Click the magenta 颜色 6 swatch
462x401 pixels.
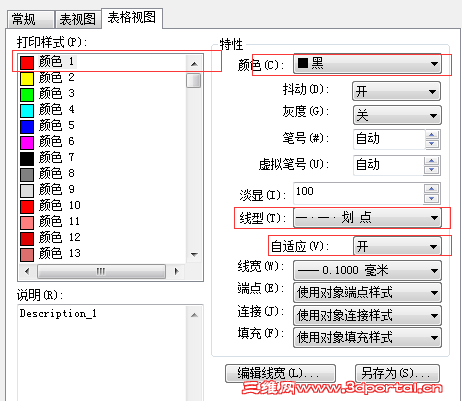click(27, 142)
